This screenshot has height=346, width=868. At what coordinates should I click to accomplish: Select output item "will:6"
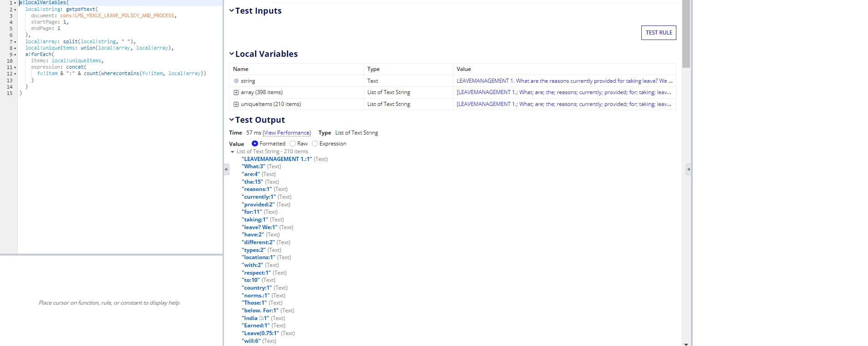pyautogui.click(x=251, y=341)
